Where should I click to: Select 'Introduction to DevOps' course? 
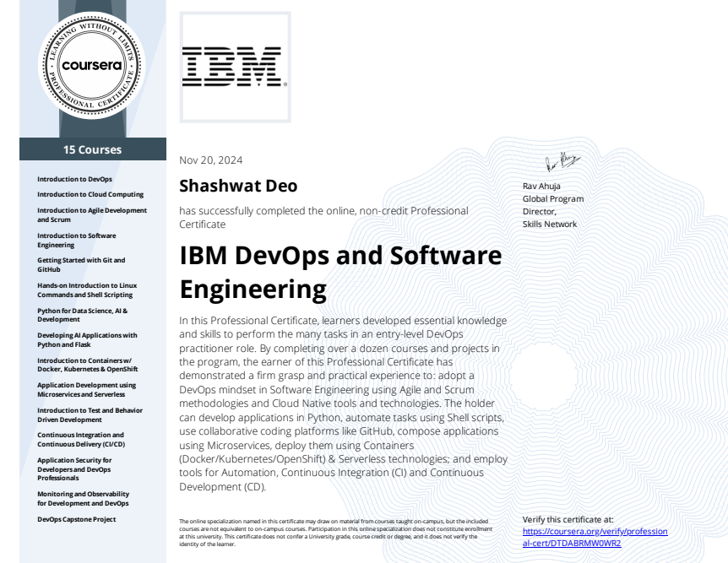point(75,179)
